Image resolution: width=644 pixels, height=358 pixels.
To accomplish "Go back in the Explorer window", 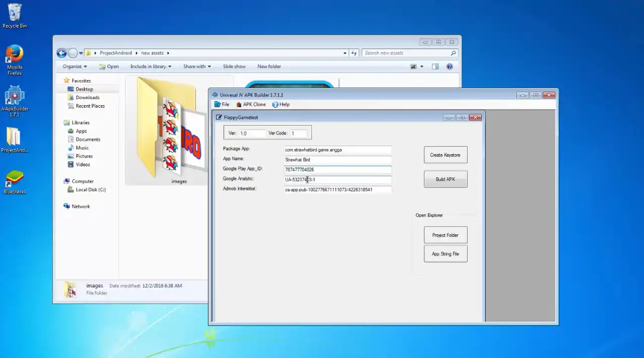I will [61, 53].
